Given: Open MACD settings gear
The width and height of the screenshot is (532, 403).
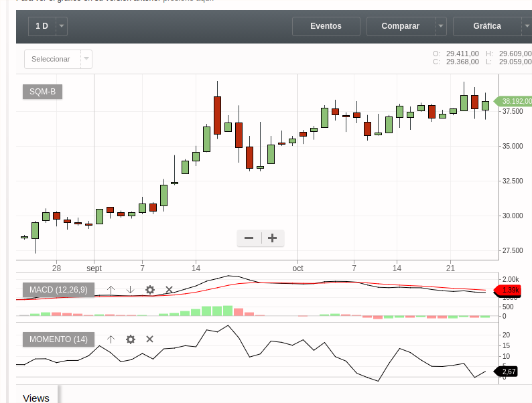Looking at the screenshot, I should point(150,290).
